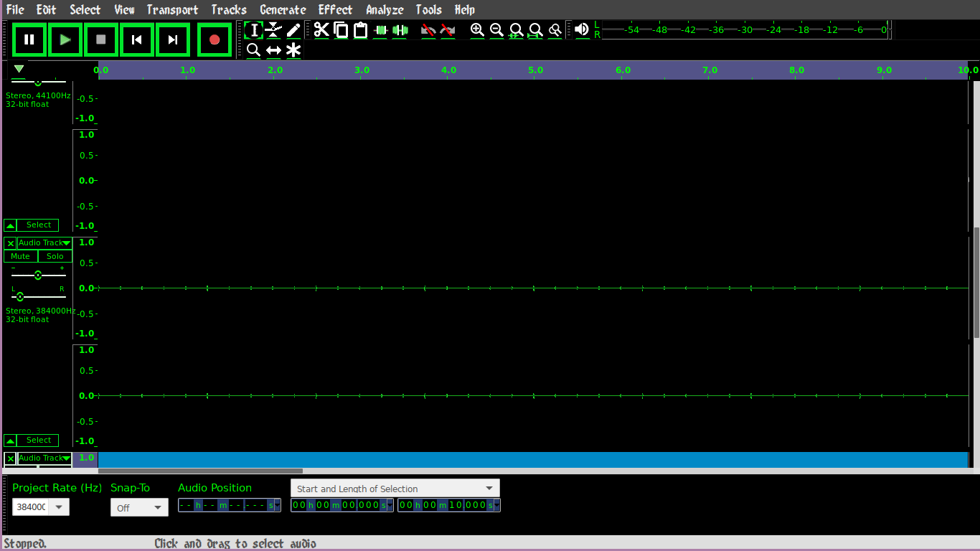Viewport: 980px width, 551px height.
Task: Open the Start and Length of Selection dropdown
Action: point(395,488)
